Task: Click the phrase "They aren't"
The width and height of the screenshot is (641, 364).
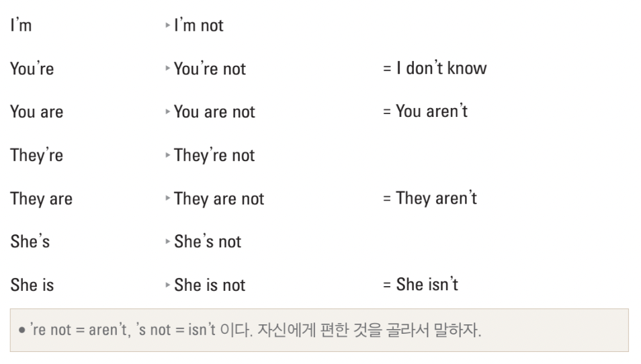Action: [436, 199]
